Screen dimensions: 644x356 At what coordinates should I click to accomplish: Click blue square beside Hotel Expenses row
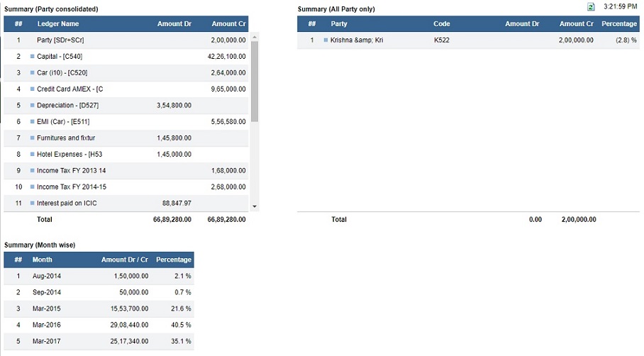click(33, 154)
